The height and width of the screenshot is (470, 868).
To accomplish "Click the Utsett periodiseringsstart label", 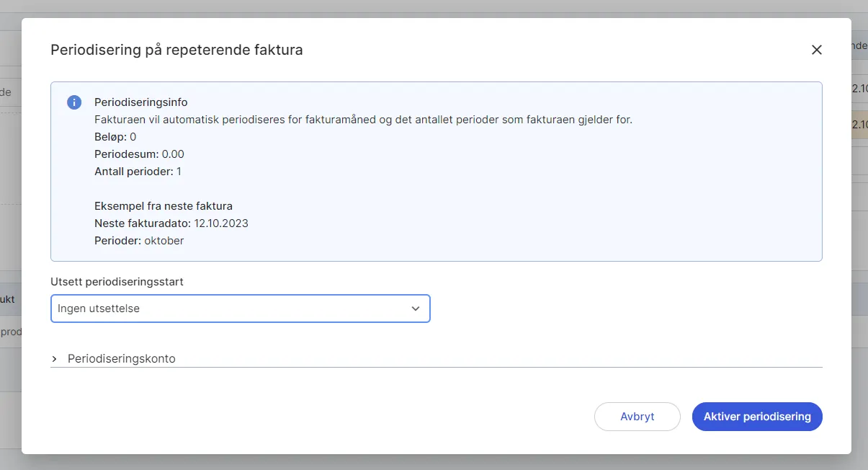I will point(117,282).
